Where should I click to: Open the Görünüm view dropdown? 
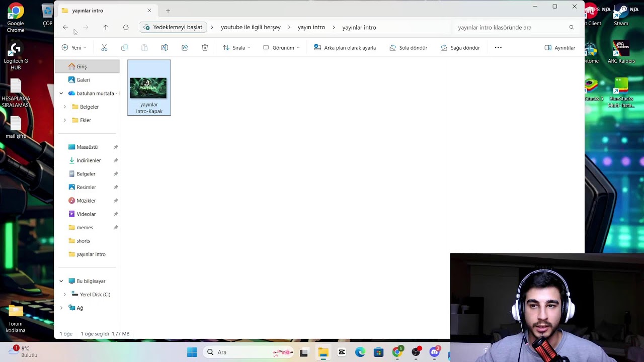(x=281, y=48)
